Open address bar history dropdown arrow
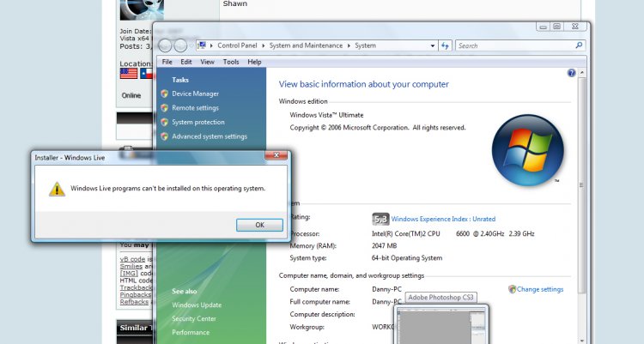Viewport: 644px width, 344px height. click(x=433, y=46)
